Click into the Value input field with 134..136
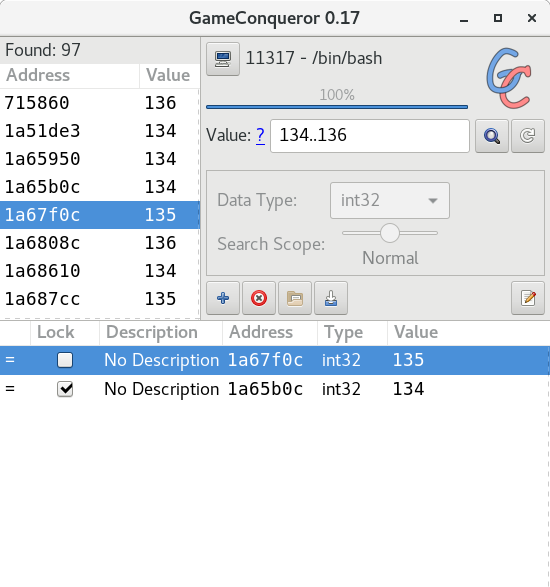 point(370,136)
